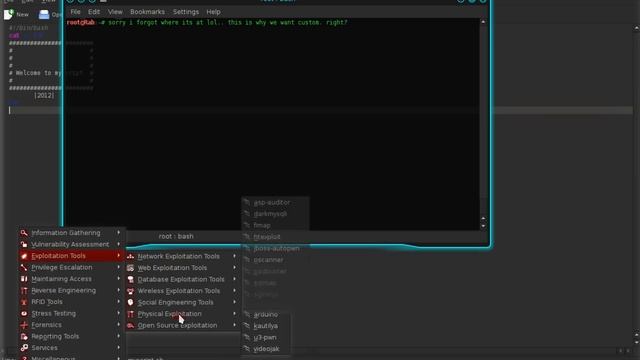This screenshot has width=640, height=360.
Task: Select the 'root : bash' terminal tab
Action: [x=176, y=236]
